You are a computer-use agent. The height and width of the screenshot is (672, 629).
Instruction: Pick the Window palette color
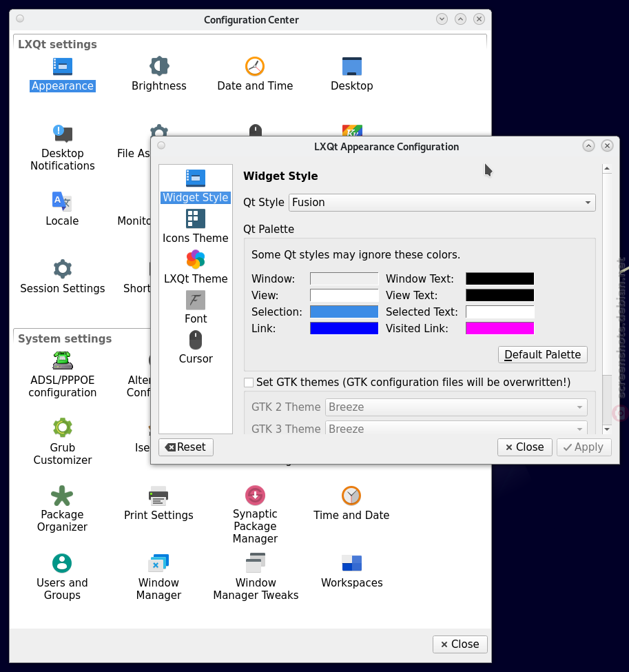pos(344,278)
